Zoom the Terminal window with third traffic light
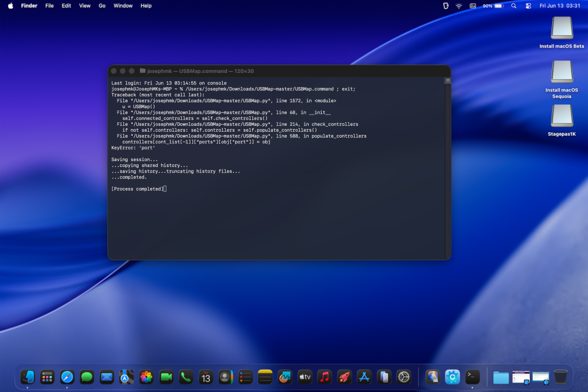Viewport: 588px width, 392px height. click(x=132, y=71)
